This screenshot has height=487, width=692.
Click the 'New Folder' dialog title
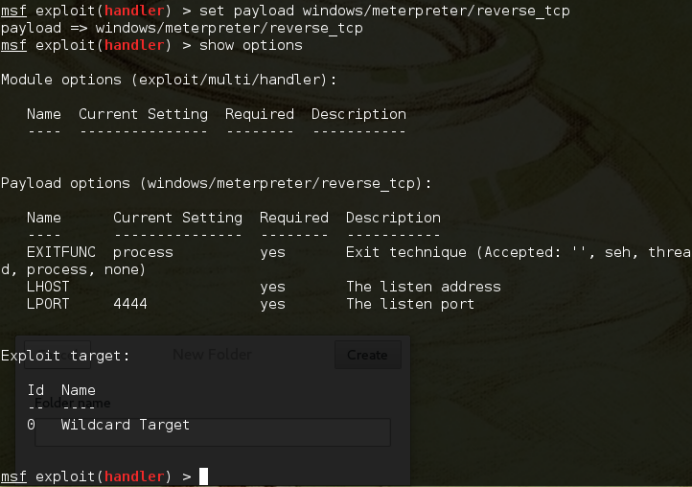tap(212, 354)
